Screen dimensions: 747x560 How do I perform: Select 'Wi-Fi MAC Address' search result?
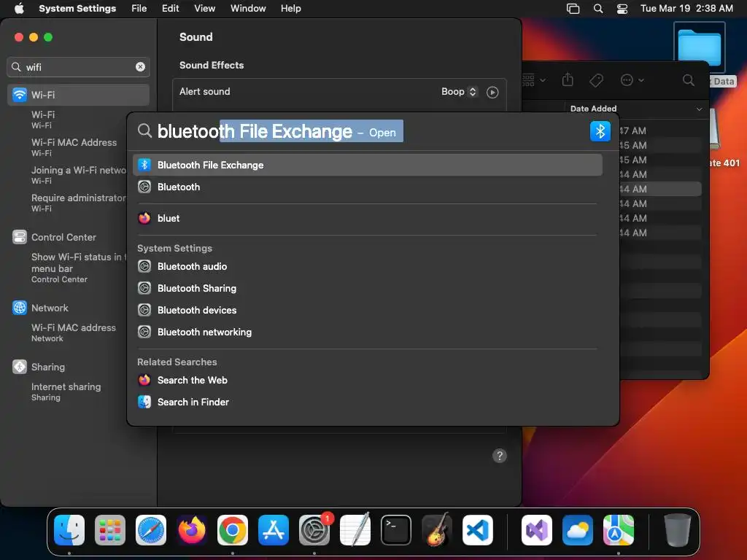pos(74,147)
